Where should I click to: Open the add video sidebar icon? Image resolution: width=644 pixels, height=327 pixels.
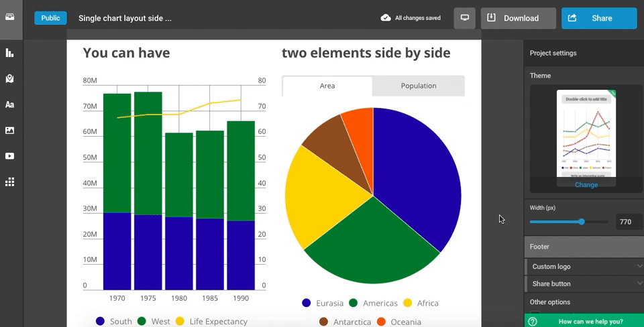9,156
